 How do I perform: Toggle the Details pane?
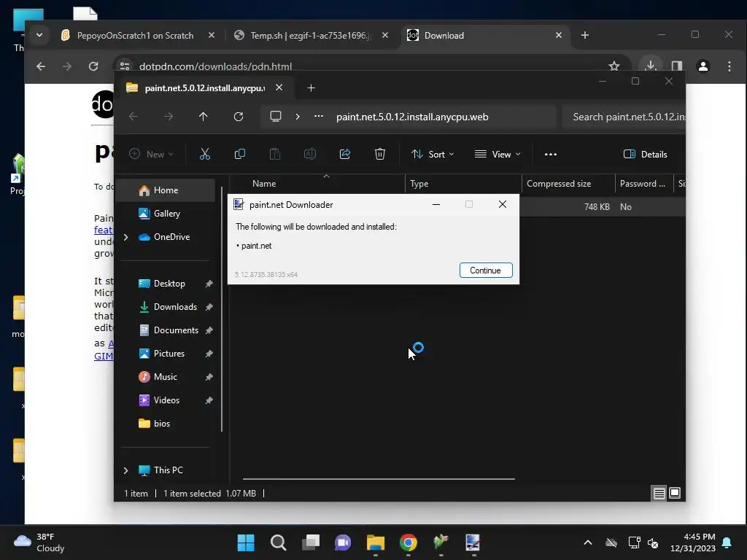pos(645,154)
